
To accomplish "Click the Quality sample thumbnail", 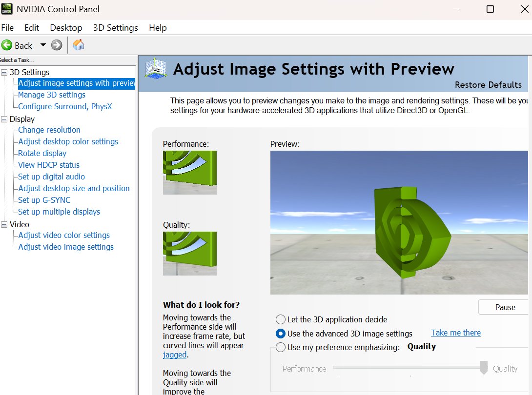I will [x=190, y=253].
